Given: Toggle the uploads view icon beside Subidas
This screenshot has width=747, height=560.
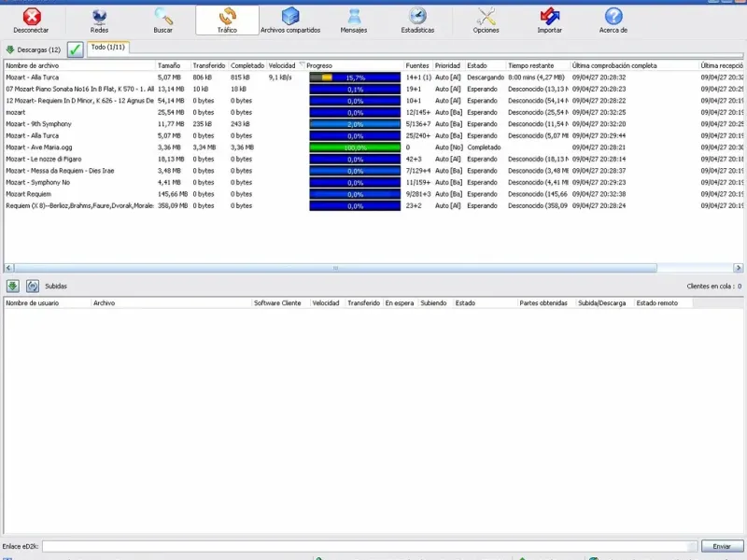Looking at the screenshot, I should point(33,287).
